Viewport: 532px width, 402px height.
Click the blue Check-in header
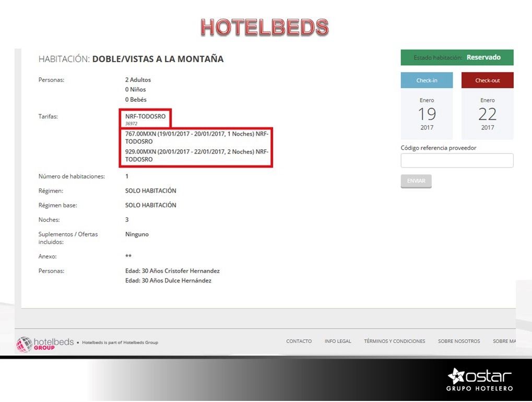(427, 80)
